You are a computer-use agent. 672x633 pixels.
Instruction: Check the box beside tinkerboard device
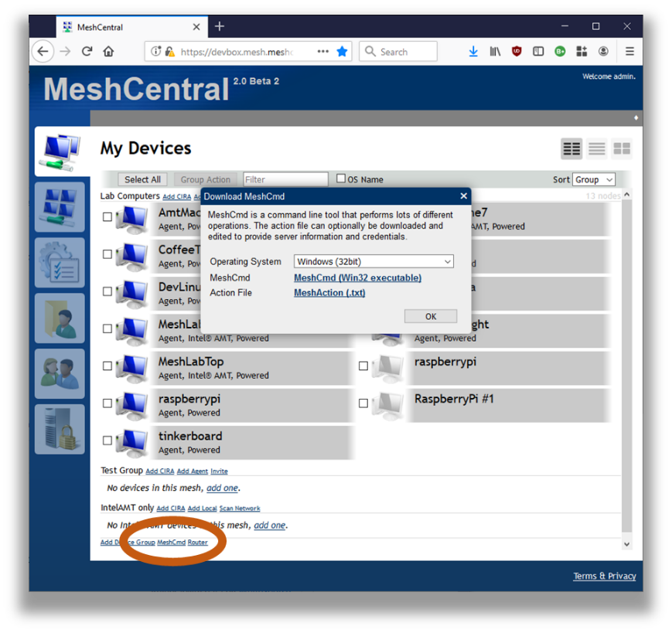pos(107,441)
